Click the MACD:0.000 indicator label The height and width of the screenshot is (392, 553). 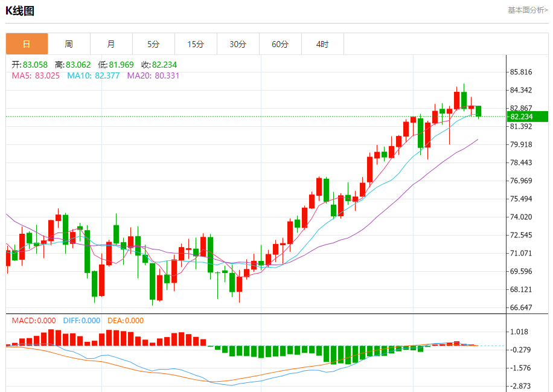pos(34,321)
